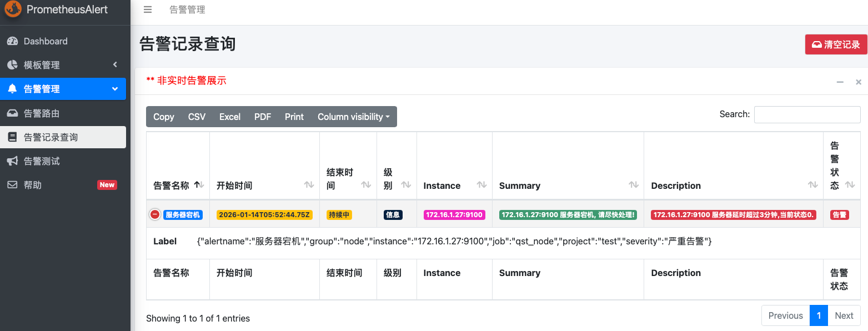Screen dimensions: 868x331
Task: Export table using Excel button
Action: coord(229,117)
